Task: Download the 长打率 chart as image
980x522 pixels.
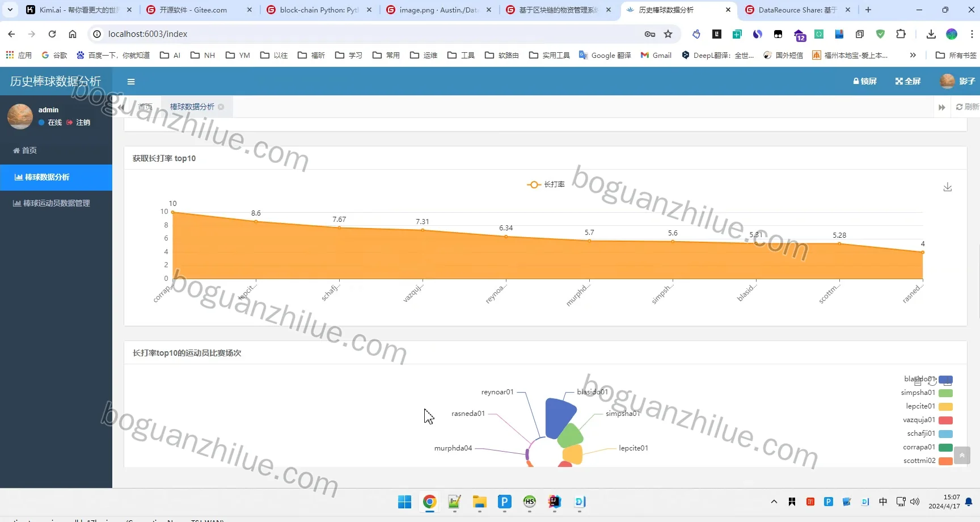Action: pos(947,187)
